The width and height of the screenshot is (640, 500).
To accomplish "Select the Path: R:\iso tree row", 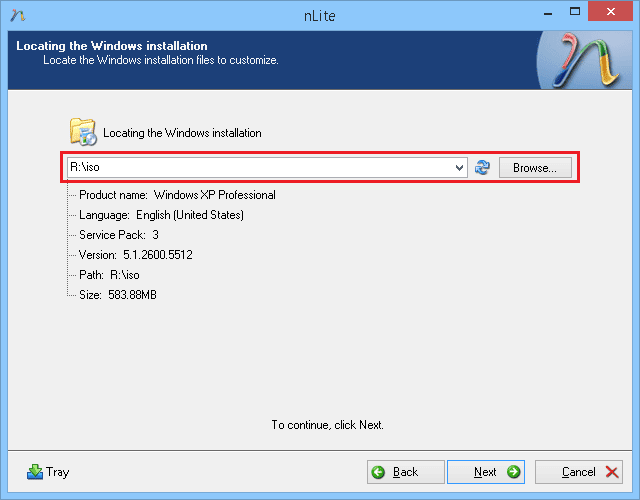I will pyautogui.click(x=109, y=275).
